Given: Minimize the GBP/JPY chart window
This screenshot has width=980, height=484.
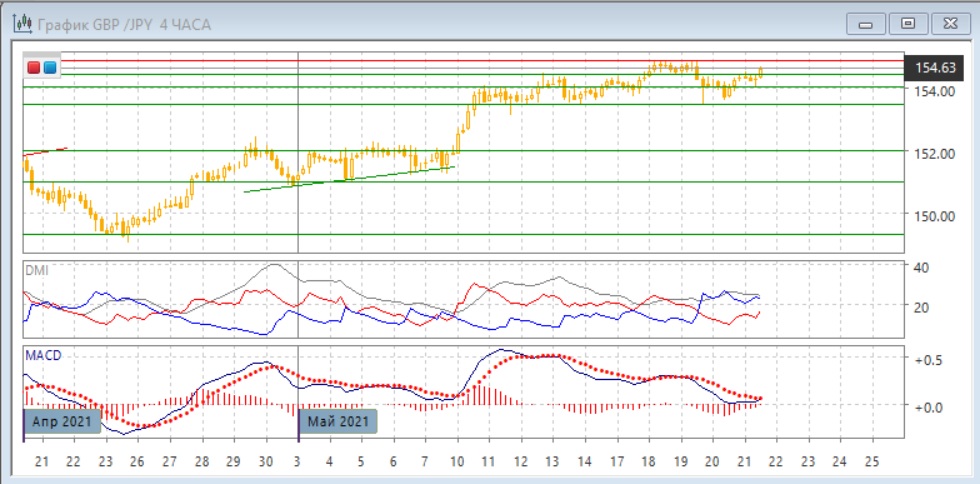Looking at the screenshot, I should pyautogui.click(x=867, y=23).
